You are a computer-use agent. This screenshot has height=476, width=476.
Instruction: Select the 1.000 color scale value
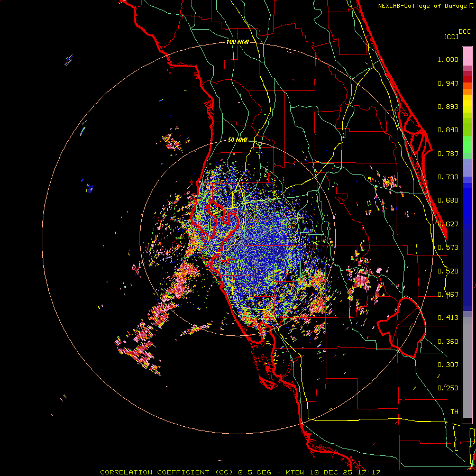click(448, 59)
